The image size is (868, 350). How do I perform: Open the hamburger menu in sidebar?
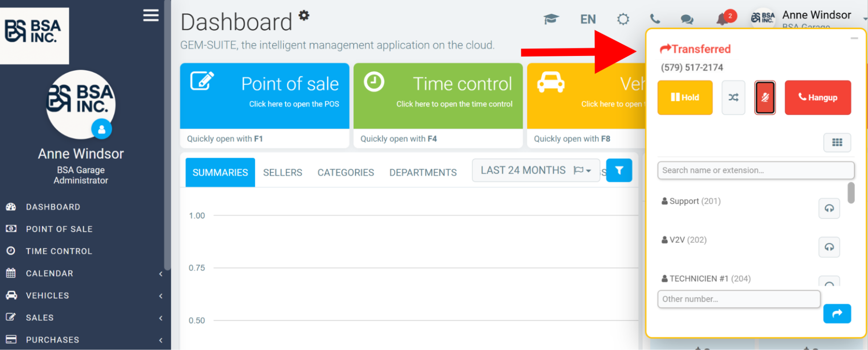pos(151,16)
